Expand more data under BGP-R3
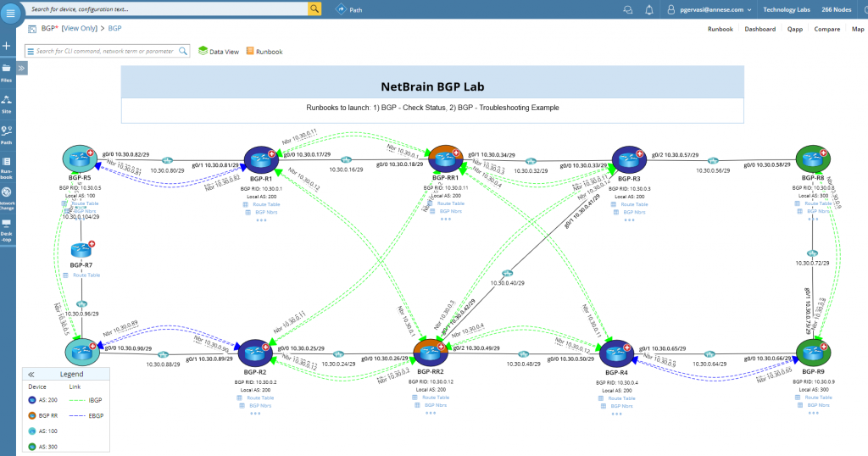The width and height of the screenshot is (868, 456). [x=630, y=220]
